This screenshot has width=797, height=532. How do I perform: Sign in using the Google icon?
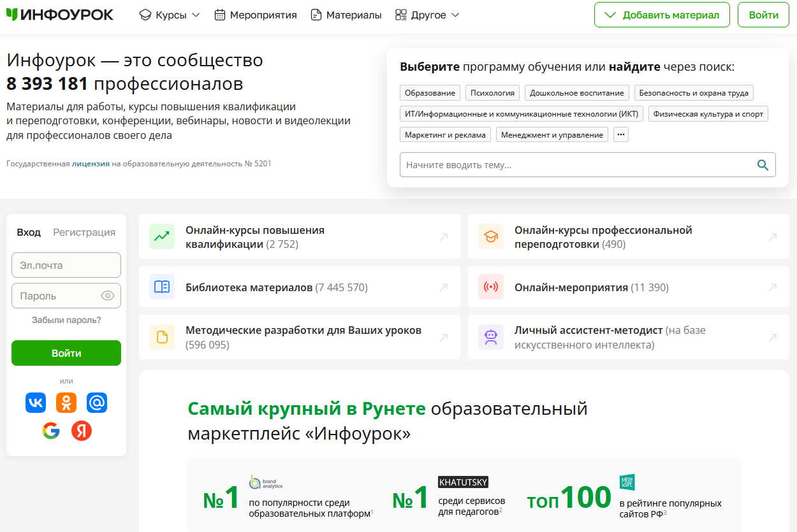51,431
